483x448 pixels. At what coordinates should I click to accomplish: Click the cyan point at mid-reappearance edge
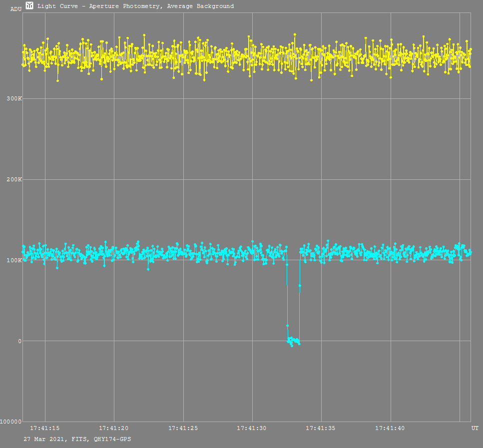[x=300, y=286]
